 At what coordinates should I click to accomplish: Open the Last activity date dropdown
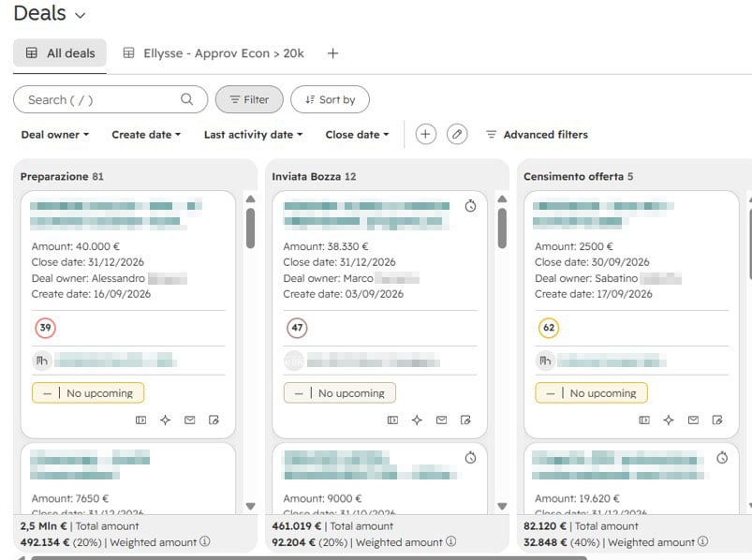[253, 135]
